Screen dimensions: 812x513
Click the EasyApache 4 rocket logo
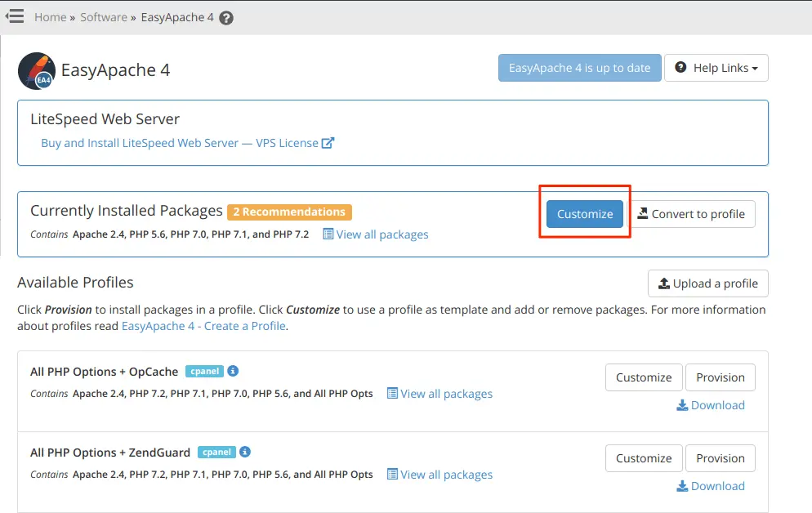34,71
